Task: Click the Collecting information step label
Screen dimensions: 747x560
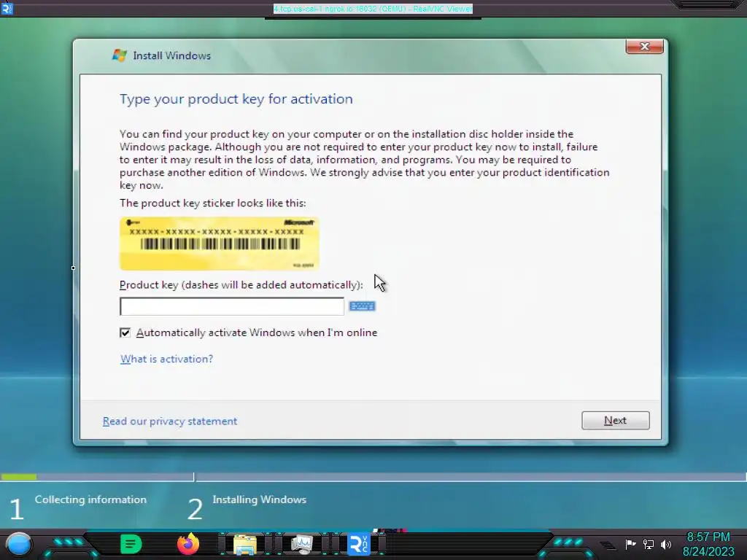Action: [x=90, y=499]
